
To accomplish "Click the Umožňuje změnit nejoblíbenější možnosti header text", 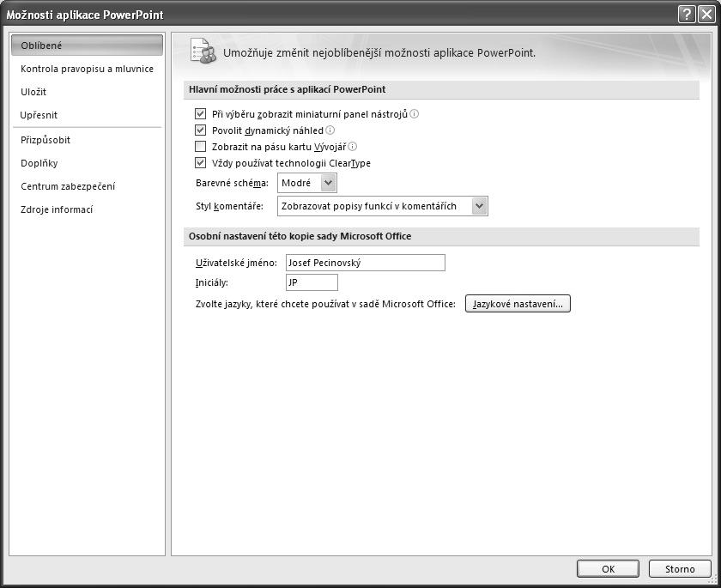I will click(x=379, y=53).
